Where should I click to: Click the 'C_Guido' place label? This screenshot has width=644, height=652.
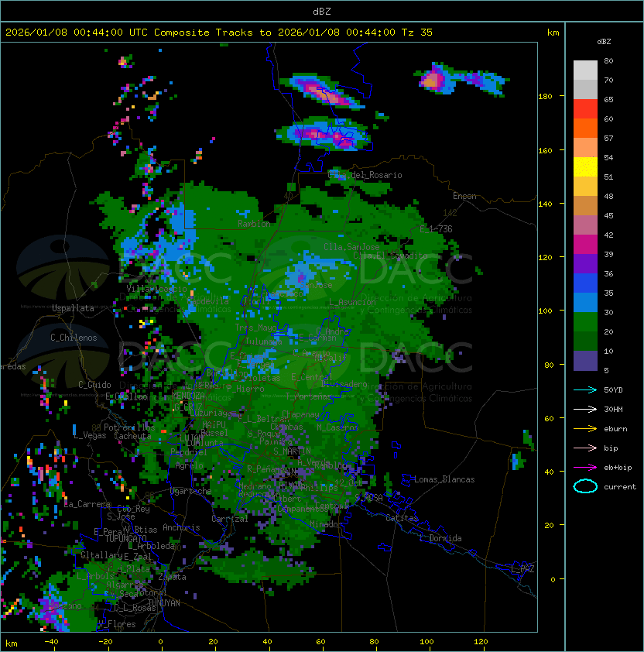coord(94,385)
